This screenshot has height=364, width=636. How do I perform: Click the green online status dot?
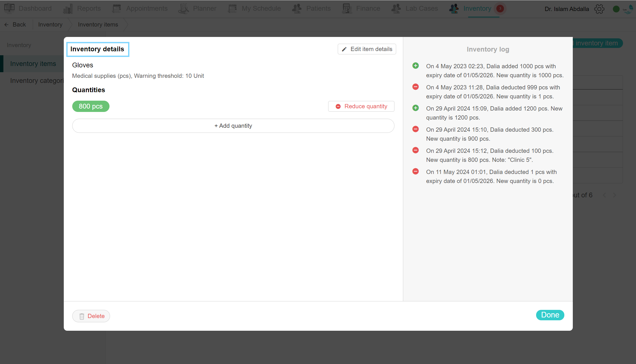[616, 9]
